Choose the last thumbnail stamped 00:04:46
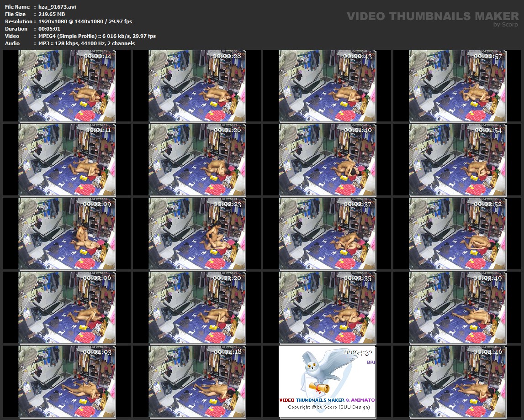This screenshot has height=420, width=524. tap(457, 382)
